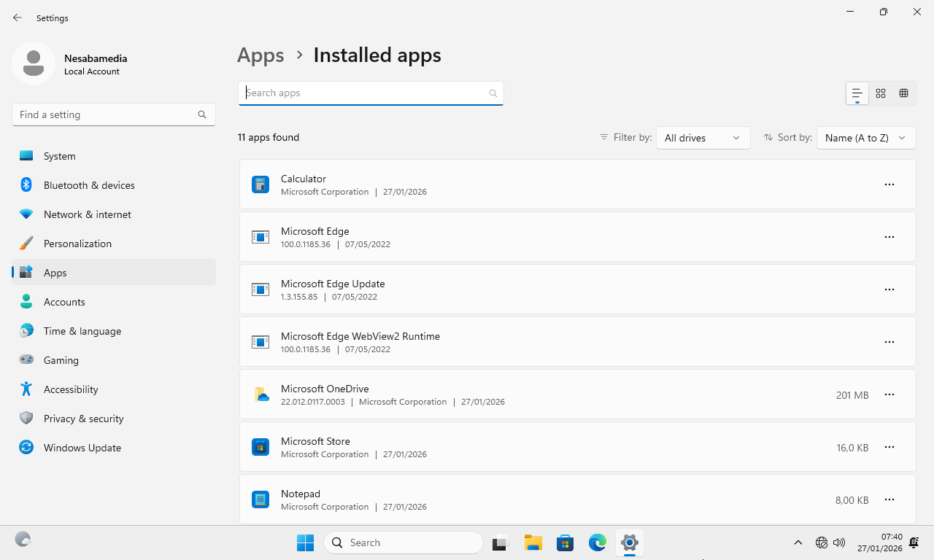The image size is (934, 560).
Task: Click the Microsoft Store app icon in list
Action: pyautogui.click(x=260, y=447)
